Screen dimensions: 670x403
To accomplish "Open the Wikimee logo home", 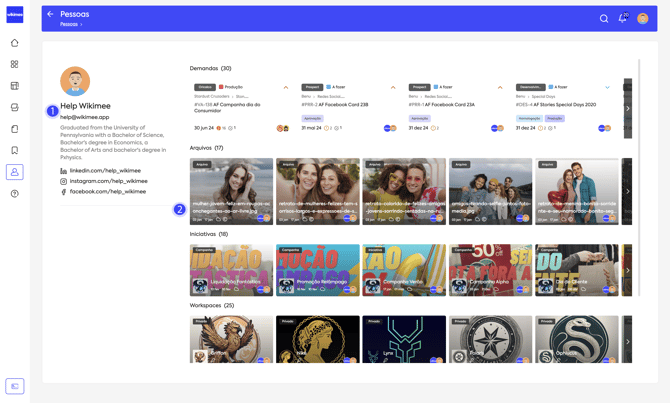I will coord(15,15).
